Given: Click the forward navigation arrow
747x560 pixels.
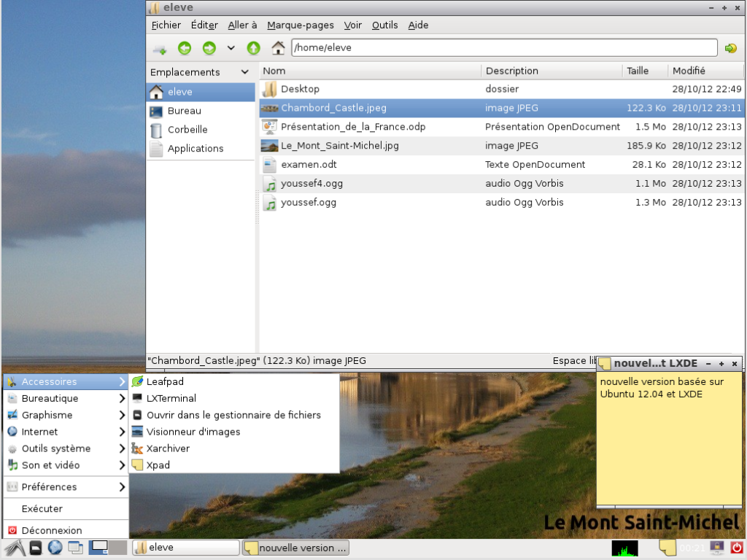Looking at the screenshot, I should pos(209,47).
